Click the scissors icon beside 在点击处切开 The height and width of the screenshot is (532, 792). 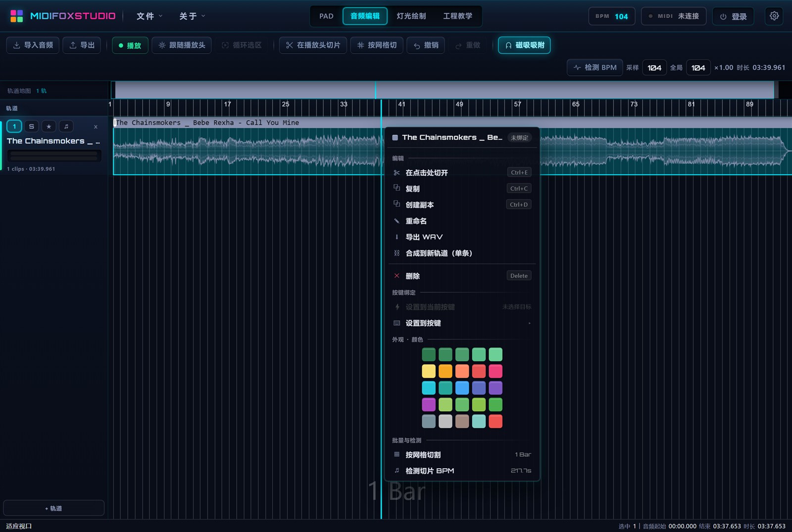click(x=396, y=173)
